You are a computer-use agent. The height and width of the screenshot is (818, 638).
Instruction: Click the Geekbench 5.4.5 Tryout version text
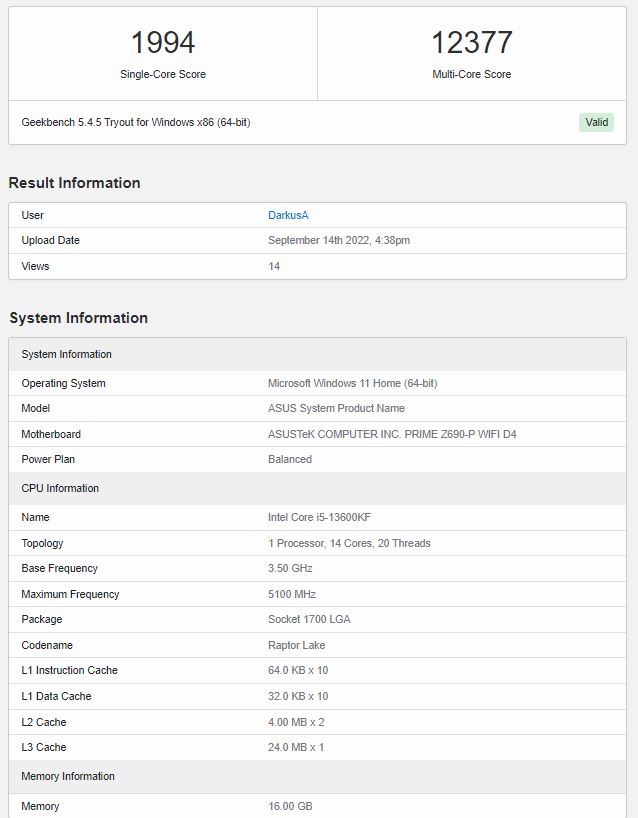(x=136, y=122)
